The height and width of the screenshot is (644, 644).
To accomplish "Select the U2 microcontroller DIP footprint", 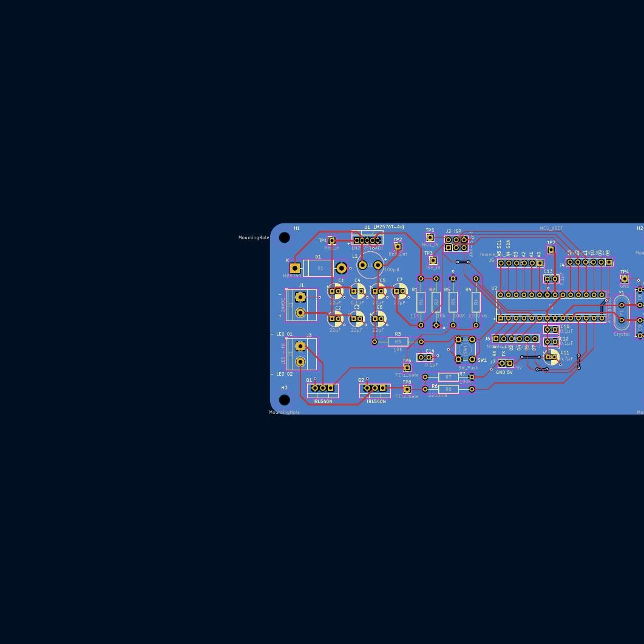I will point(551,307).
